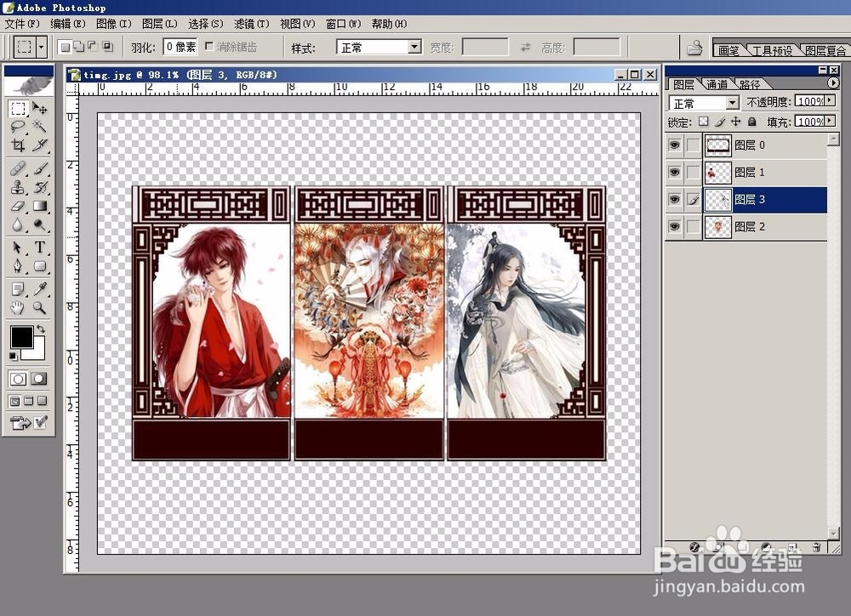Swap foreground and background colors

tap(40, 329)
